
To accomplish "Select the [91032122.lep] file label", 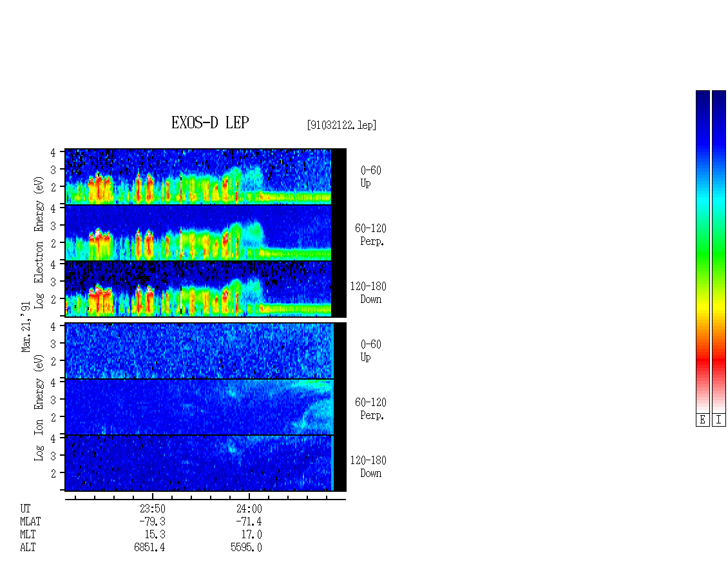I will (341, 125).
